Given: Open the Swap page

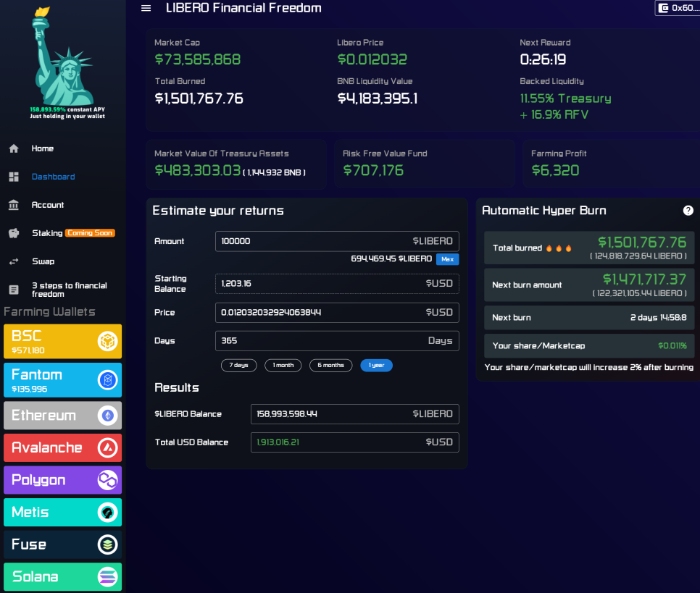Looking at the screenshot, I should 43,261.
